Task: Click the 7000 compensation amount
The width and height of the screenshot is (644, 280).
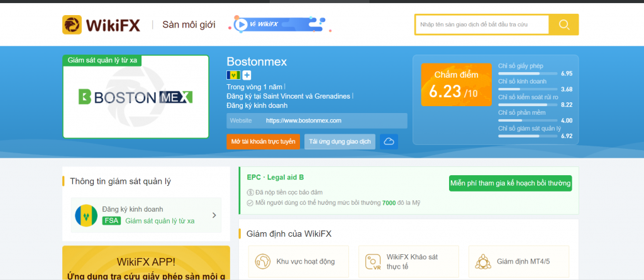Action: click(x=389, y=203)
